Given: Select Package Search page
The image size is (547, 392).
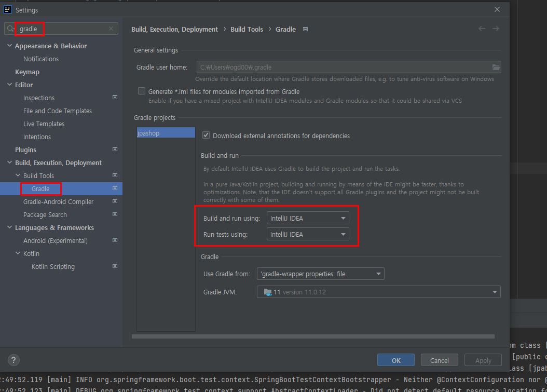Looking at the screenshot, I should (x=45, y=214).
